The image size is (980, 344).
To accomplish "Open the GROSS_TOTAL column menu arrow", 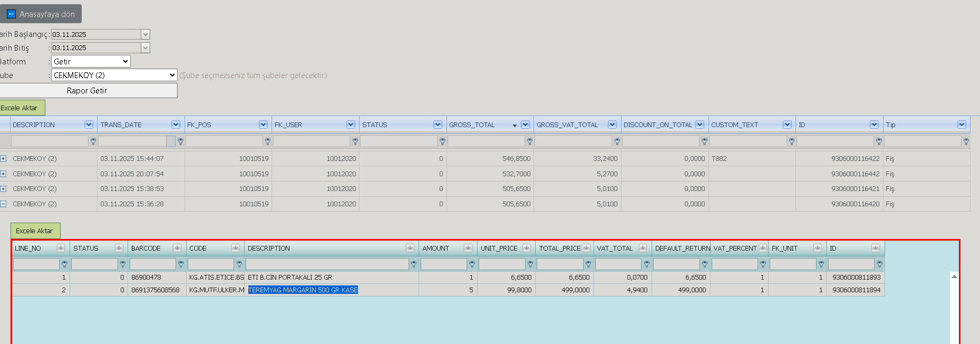I will point(525,125).
